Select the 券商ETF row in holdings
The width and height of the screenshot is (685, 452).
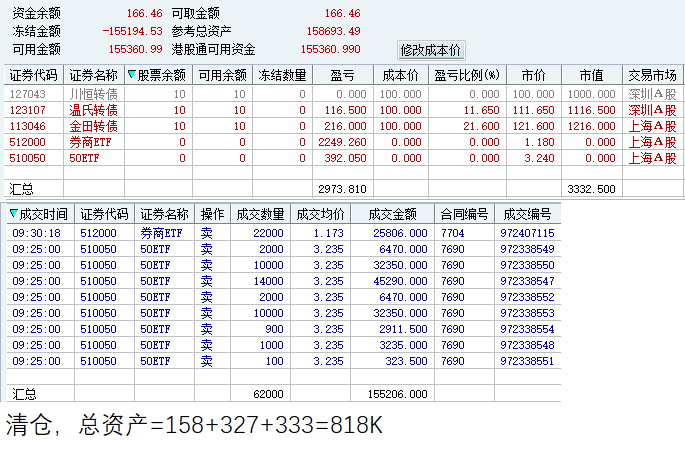[343, 142]
